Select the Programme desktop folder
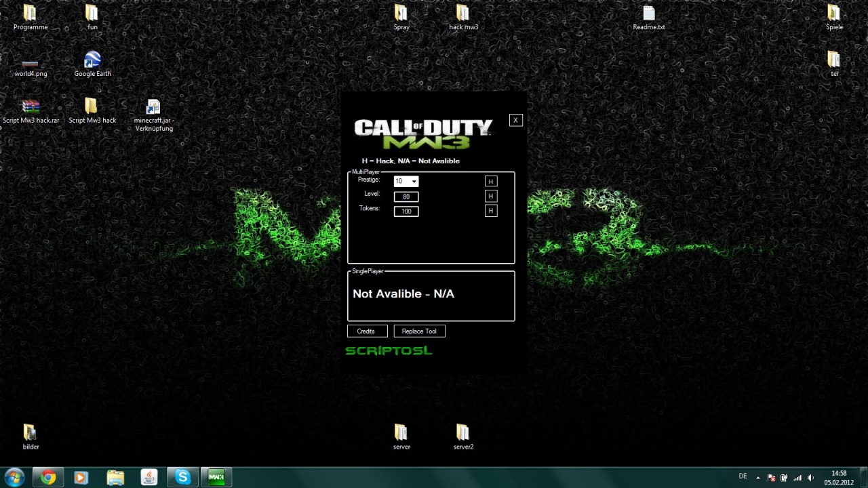 [31, 18]
